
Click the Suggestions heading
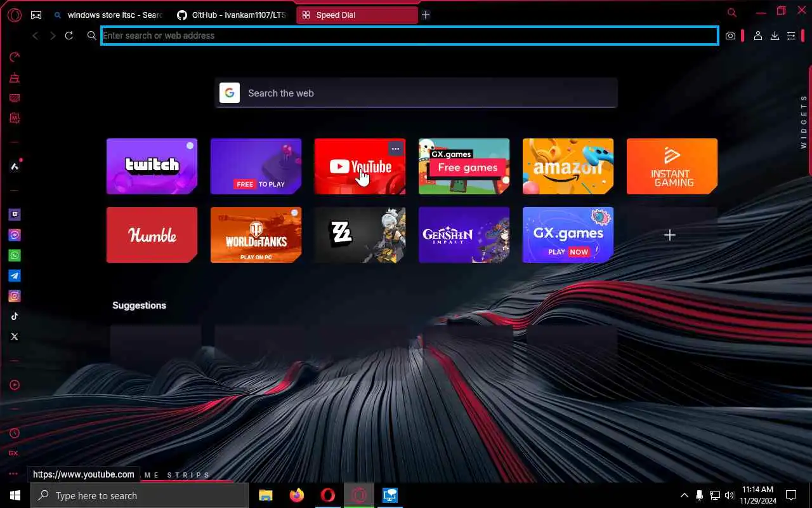click(139, 305)
